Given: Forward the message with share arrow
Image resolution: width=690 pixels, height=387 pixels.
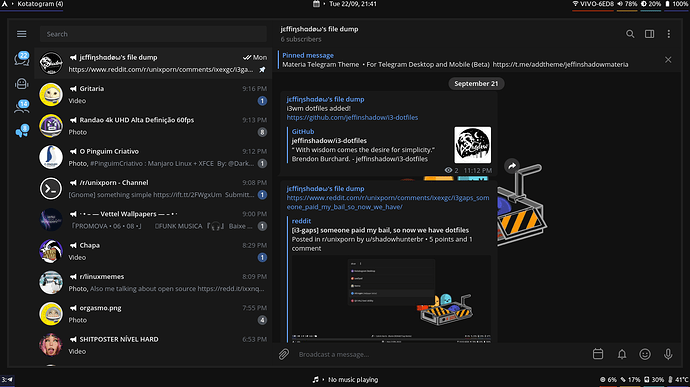Looking at the screenshot, I should 512,166.
